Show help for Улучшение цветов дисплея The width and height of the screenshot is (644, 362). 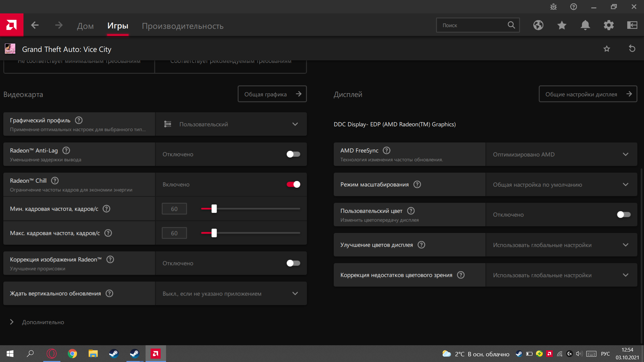click(422, 245)
